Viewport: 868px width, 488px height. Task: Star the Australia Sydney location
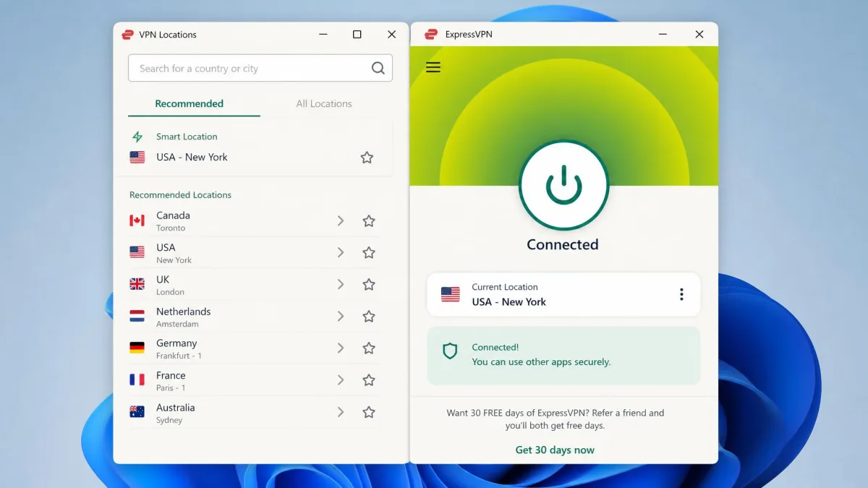pos(369,412)
